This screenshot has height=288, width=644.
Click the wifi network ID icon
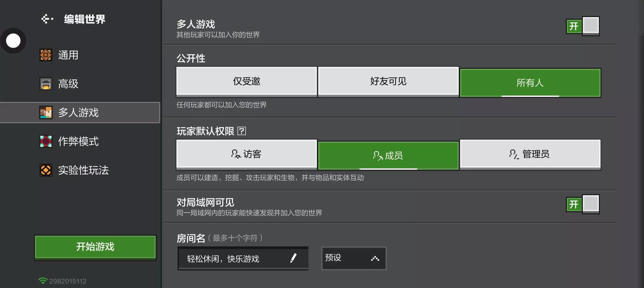(42, 281)
